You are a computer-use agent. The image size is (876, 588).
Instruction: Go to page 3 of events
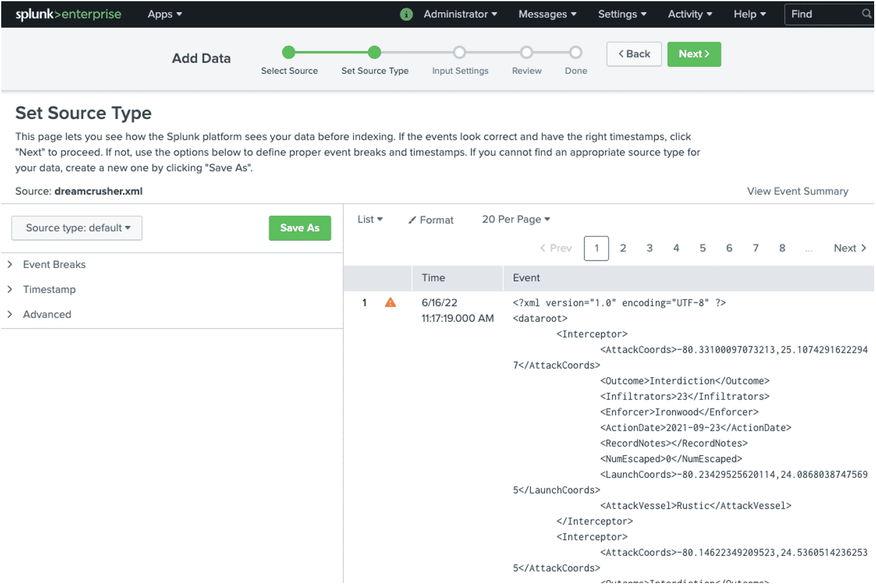point(649,248)
